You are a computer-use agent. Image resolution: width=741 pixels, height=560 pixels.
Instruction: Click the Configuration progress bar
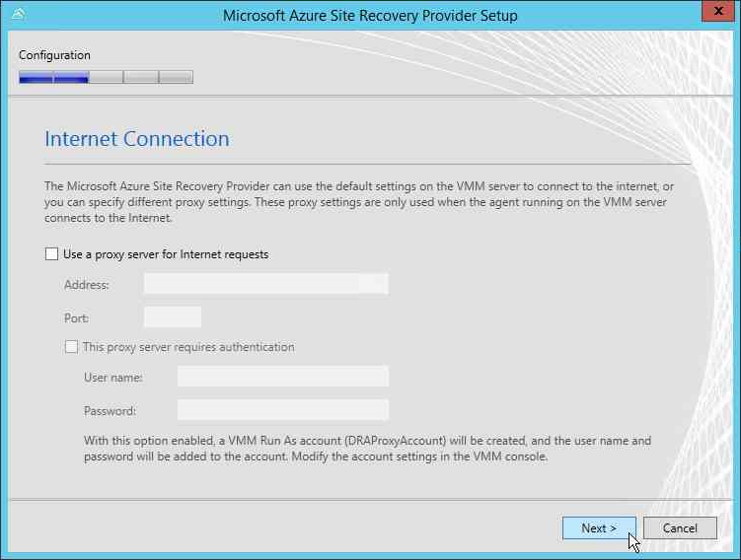[106, 77]
